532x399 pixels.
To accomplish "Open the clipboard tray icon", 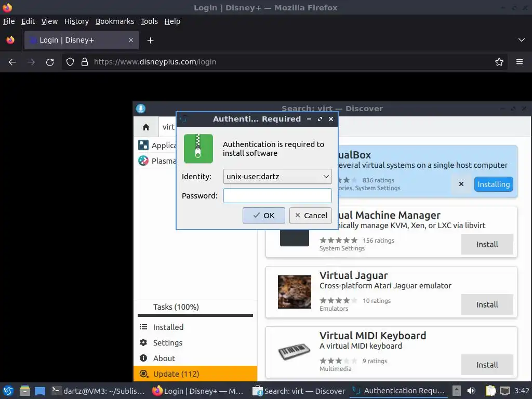I will (x=490, y=391).
